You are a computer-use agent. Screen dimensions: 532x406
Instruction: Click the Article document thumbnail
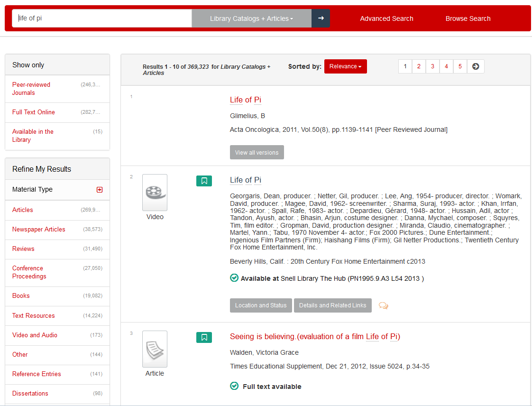pos(155,349)
